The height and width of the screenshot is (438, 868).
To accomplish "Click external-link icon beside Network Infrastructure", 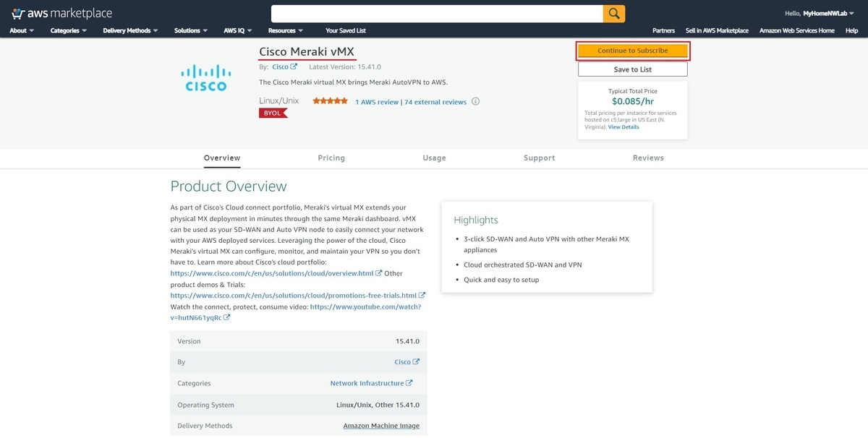I will click(409, 383).
